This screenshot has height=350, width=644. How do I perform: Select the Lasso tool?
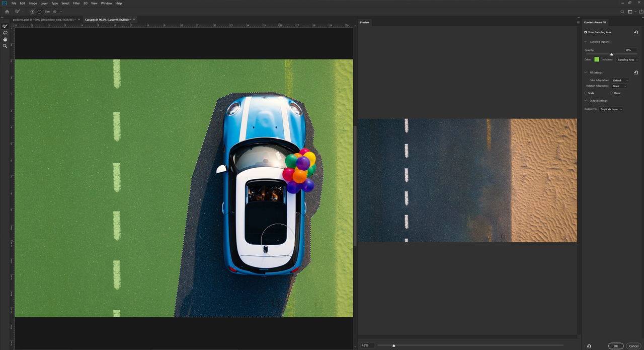pyautogui.click(x=5, y=33)
